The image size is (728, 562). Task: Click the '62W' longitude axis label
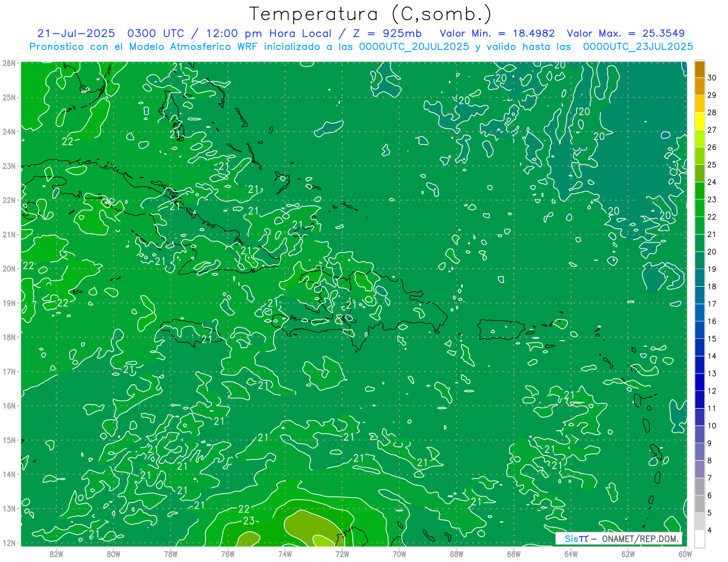point(628,553)
